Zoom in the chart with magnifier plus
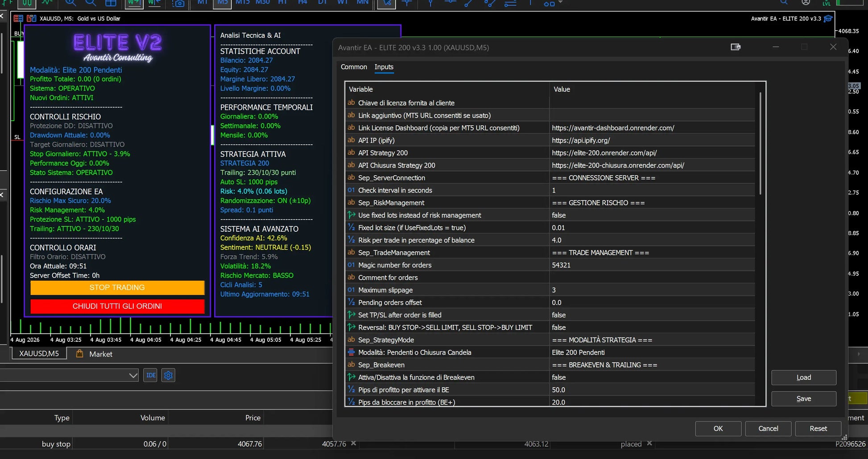This screenshot has width=868, height=459. pyautogui.click(x=70, y=3)
